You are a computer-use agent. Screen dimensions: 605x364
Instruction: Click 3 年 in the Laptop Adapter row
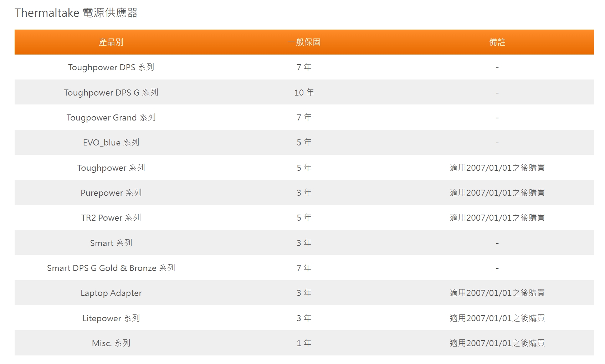(304, 293)
